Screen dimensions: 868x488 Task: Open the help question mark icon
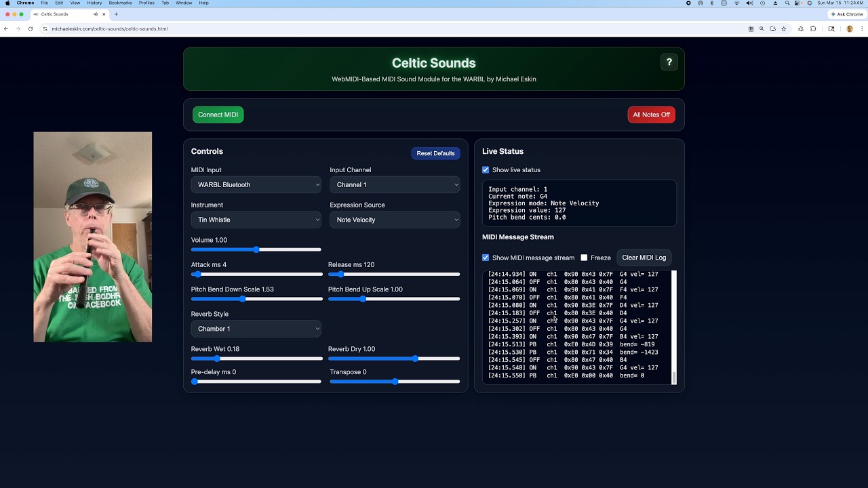[669, 62]
